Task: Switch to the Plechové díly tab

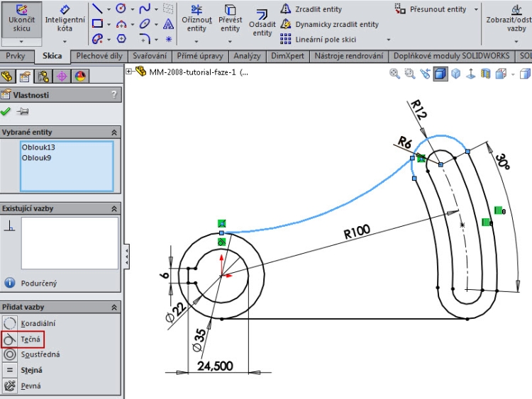Action: pos(99,56)
